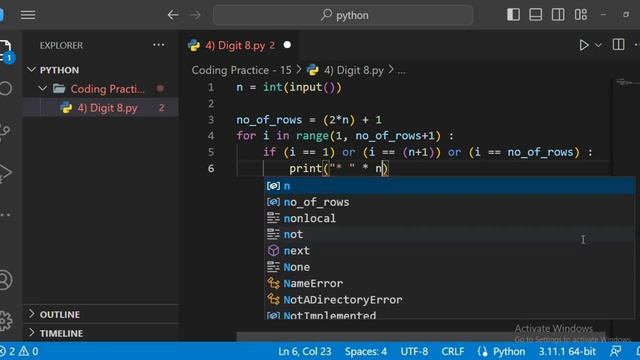Click the 'for i in range' code line
Viewport: 640px width, 360px height.
(345, 136)
